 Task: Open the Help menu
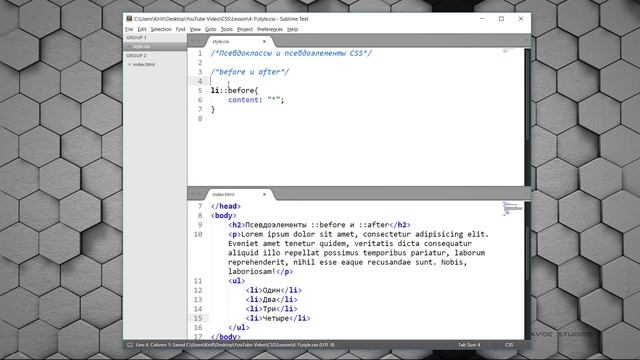[x=293, y=29]
